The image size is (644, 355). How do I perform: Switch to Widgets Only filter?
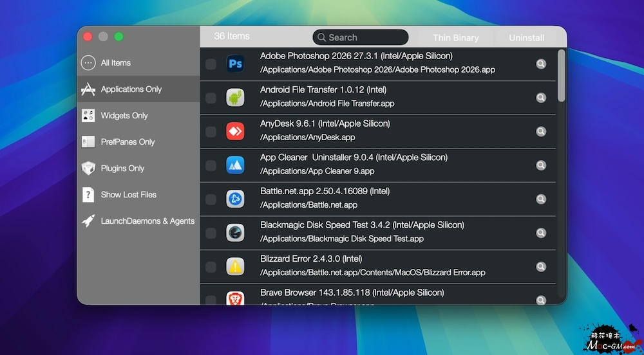tap(124, 116)
